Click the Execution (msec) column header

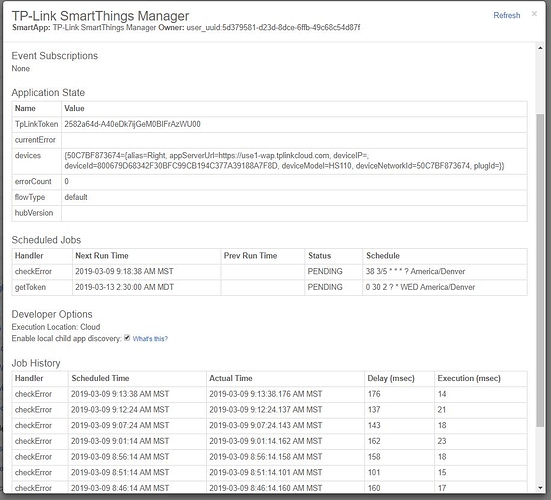[469, 378]
